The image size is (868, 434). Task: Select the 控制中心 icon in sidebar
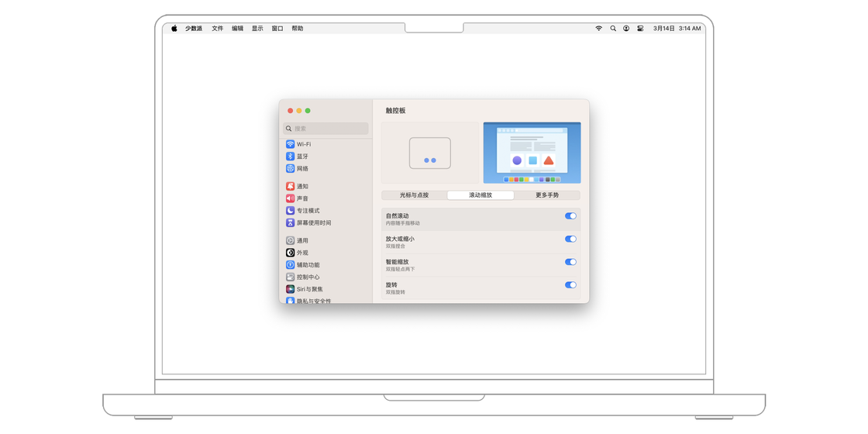(290, 277)
